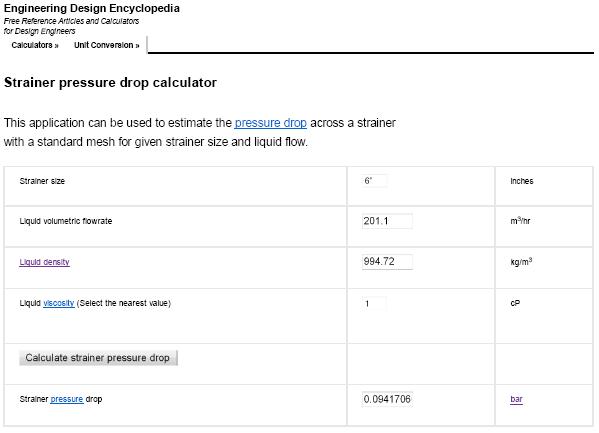Open the viscosity hyperlink
The height and width of the screenshot is (433, 599).
pos(59,303)
